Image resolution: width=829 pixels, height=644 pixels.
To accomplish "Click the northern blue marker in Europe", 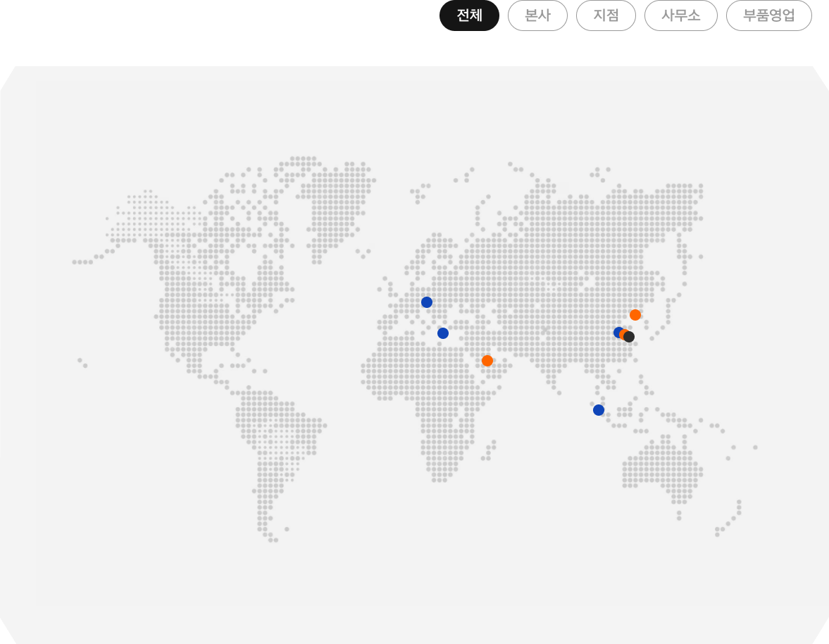I will (427, 302).
